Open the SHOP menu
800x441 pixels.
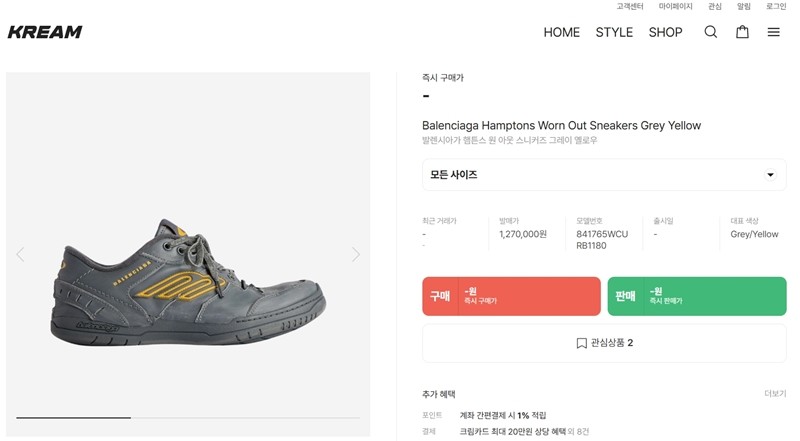coord(665,32)
